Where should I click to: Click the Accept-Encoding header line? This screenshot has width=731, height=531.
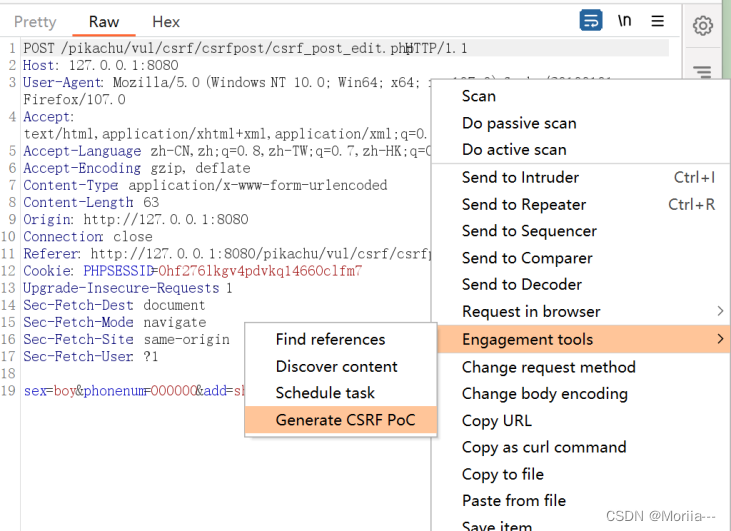(x=137, y=168)
